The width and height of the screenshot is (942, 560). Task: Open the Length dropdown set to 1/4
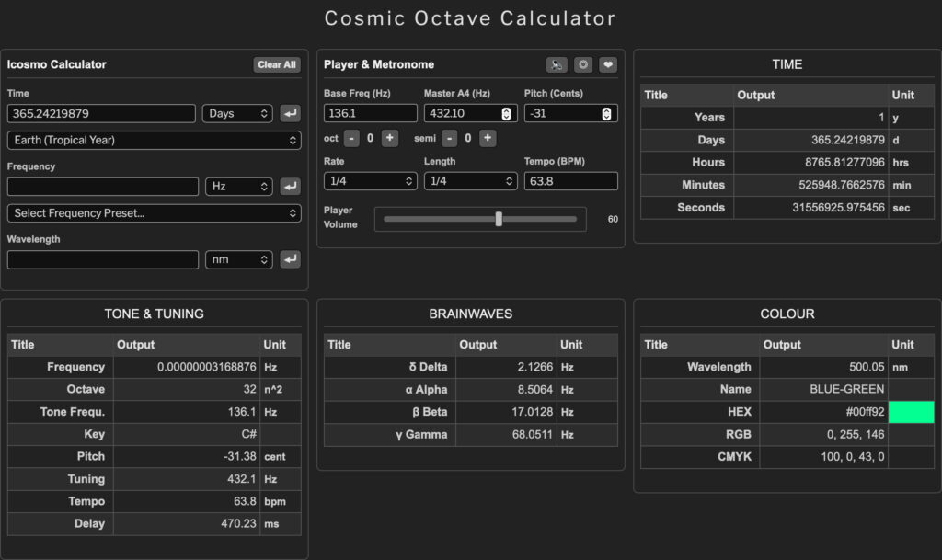470,180
